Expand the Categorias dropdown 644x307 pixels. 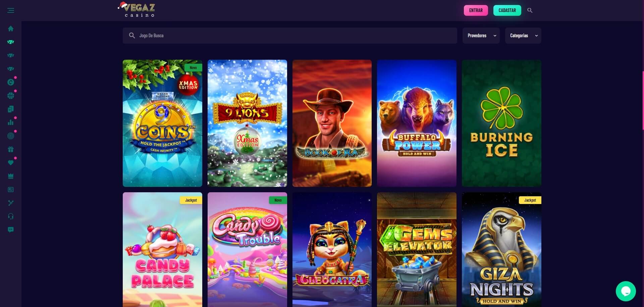pyautogui.click(x=523, y=36)
